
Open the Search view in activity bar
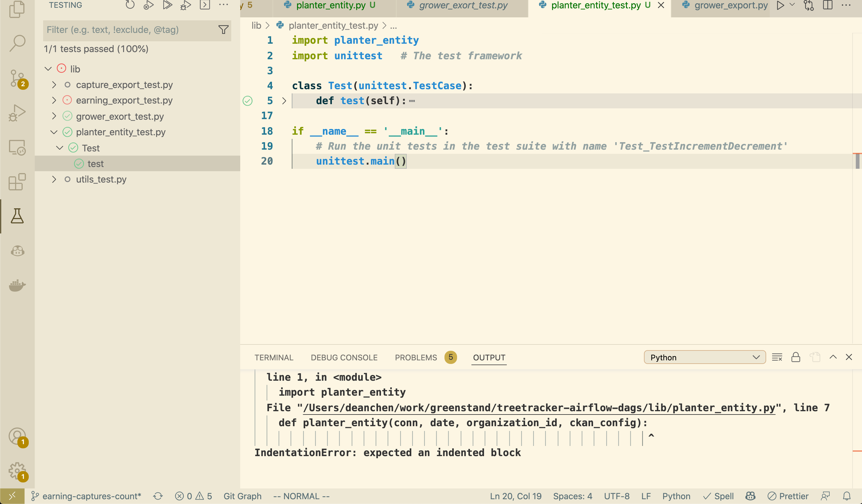click(x=17, y=43)
